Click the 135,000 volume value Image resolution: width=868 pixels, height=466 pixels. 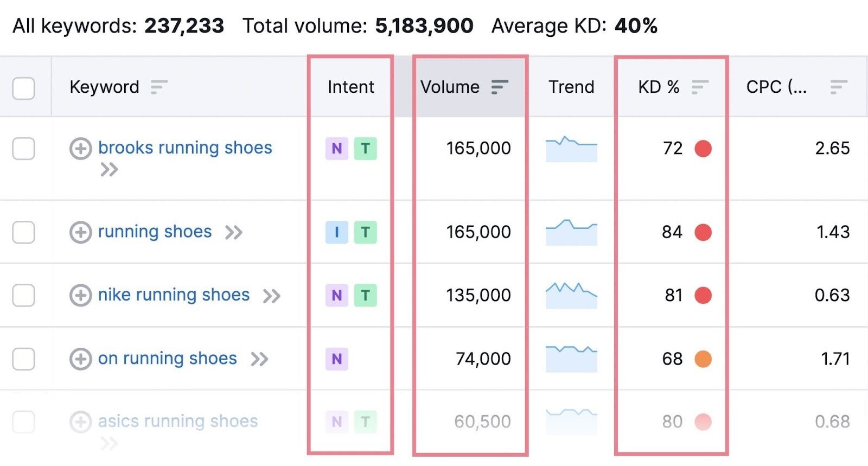[478, 295]
